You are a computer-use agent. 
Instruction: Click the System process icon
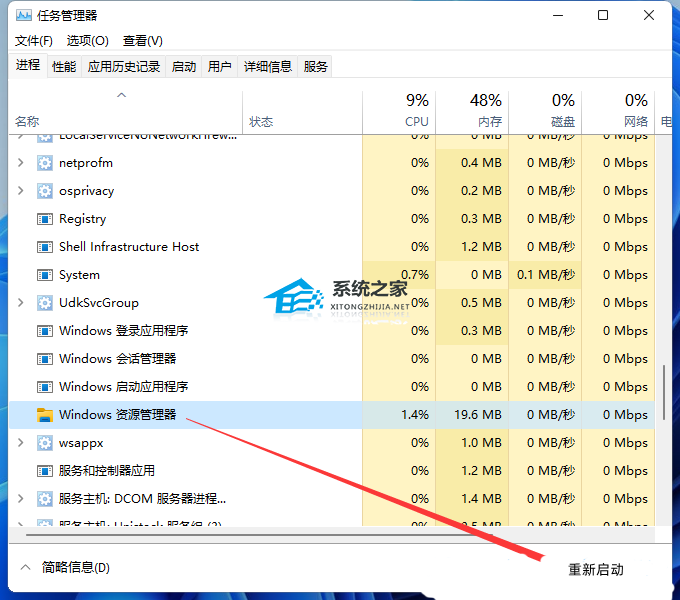(x=45, y=275)
